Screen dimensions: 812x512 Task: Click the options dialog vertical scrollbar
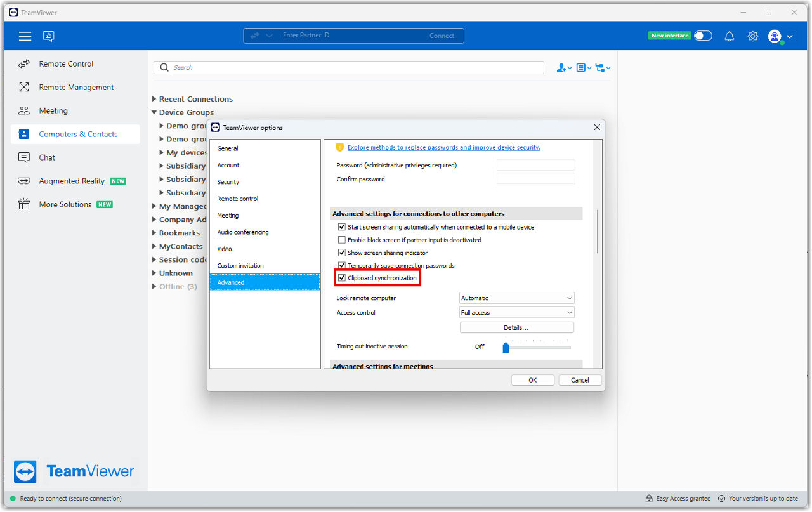point(598,232)
